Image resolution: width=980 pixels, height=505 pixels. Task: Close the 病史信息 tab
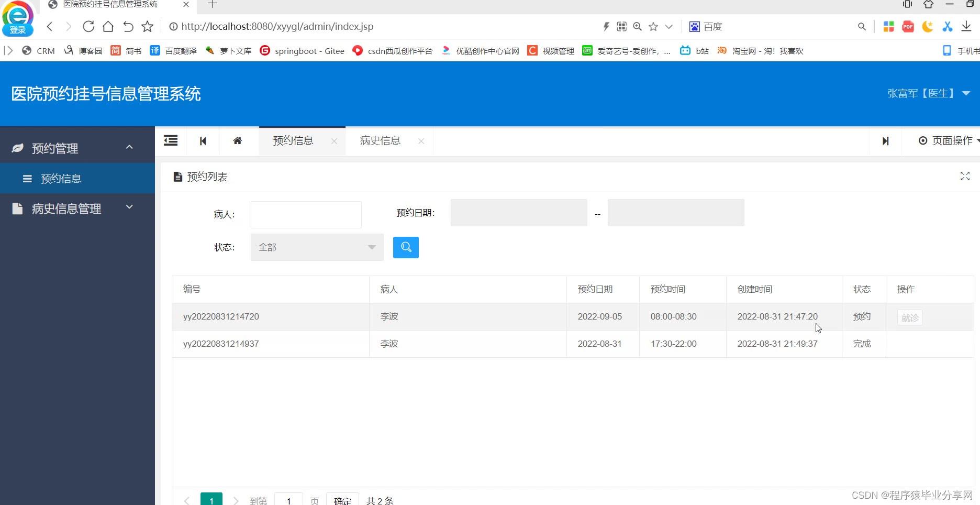pyautogui.click(x=421, y=141)
